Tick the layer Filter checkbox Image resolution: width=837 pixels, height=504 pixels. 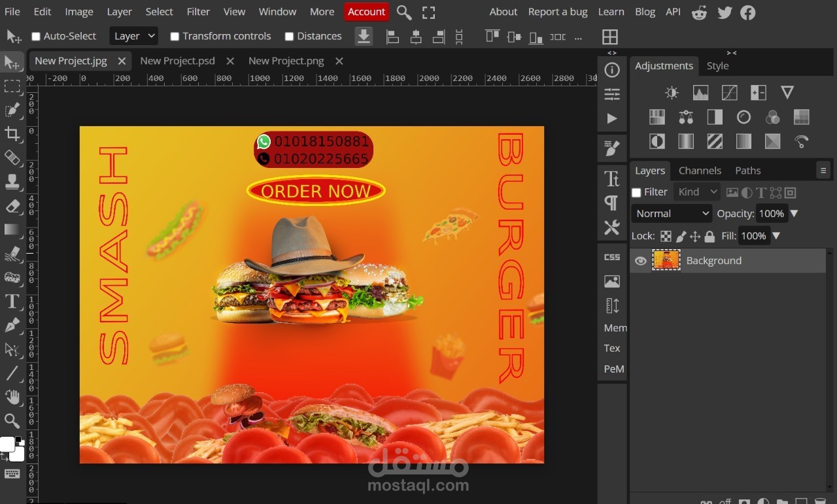tap(636, 193)
